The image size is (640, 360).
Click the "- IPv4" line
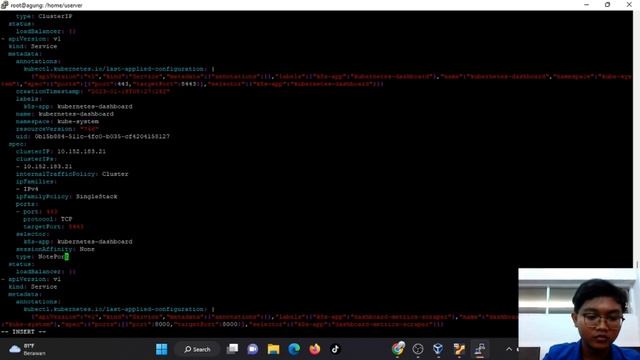coord(27,189)
